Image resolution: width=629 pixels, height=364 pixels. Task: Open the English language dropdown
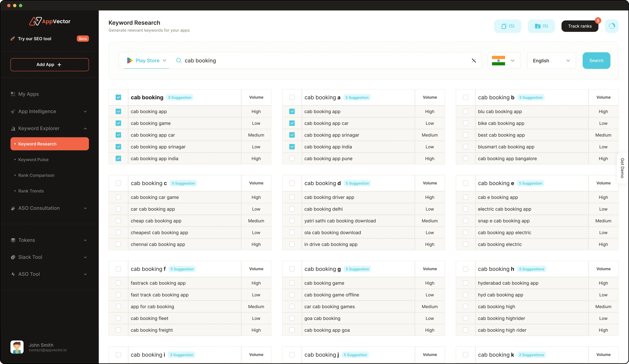[x=551, y=61]
